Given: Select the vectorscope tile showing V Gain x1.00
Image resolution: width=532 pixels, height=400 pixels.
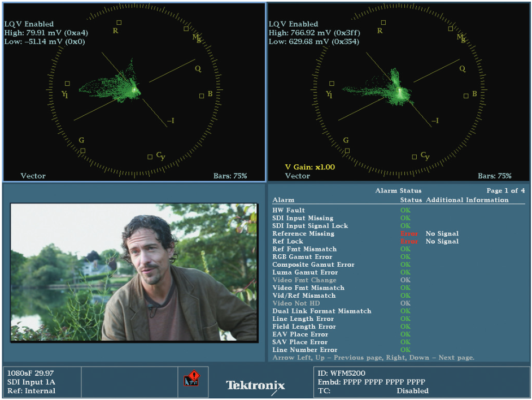Looking at the screenshot, I should tap(399, 92).
